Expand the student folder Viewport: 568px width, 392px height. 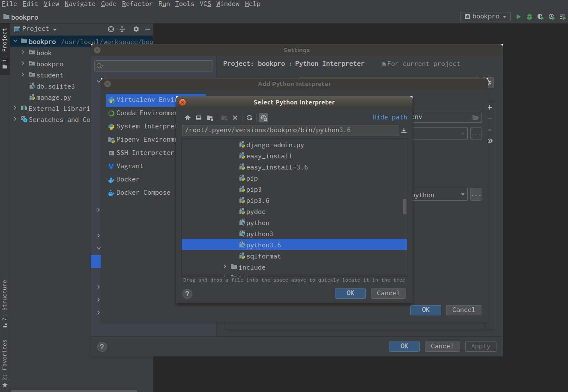click(x=23, y=74)
